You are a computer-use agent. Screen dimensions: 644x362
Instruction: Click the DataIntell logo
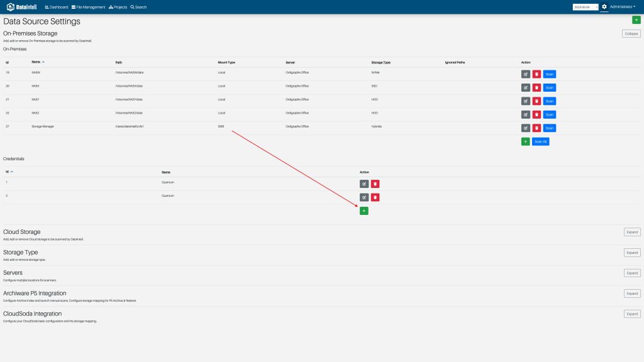tap(22, 7)
